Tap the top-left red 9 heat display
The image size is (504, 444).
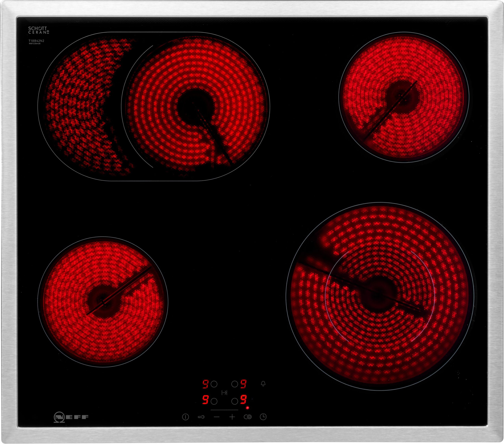coord(205,384)
